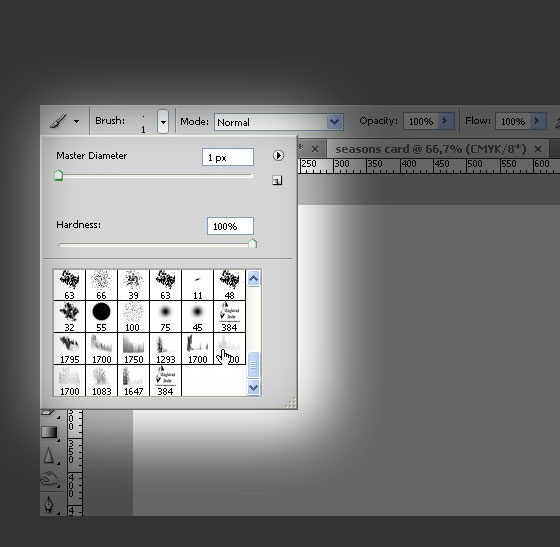
Task: Switch to seasons card document tab
Action: click(x=431, y=149)
